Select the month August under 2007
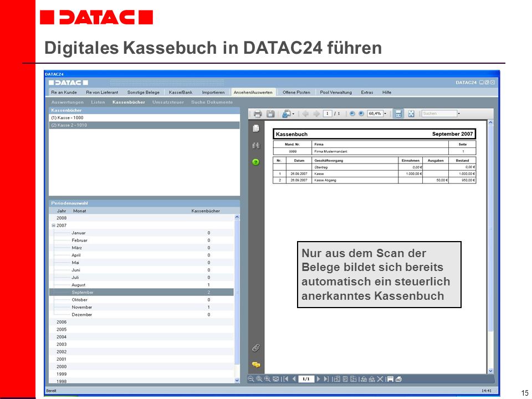 141,285
